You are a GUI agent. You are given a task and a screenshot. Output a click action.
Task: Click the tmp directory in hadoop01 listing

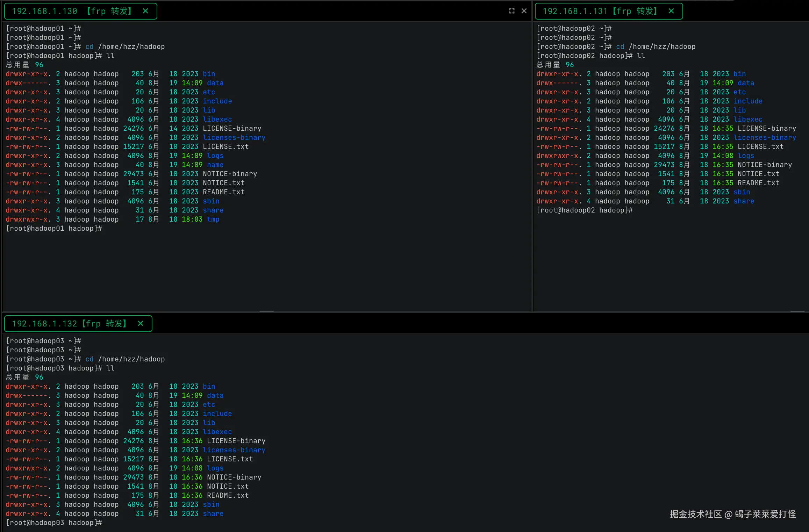coord(213,220)
